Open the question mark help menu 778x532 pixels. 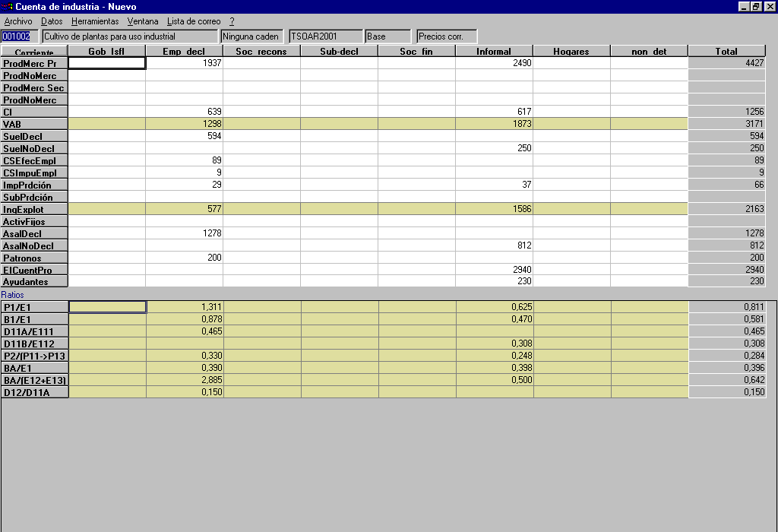click(x=232, y=21)
